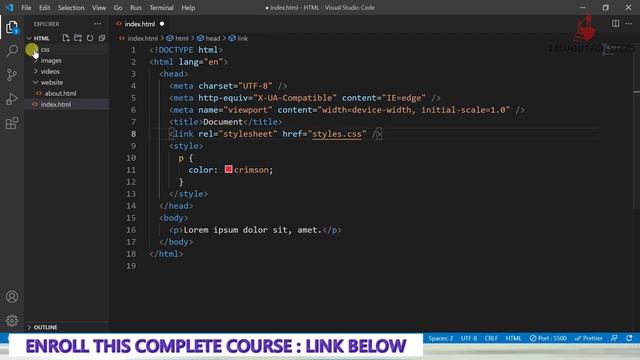Click head in the breadcrumb
The image size is (640, 360).
pyautogui.click(x=213, y=38)
